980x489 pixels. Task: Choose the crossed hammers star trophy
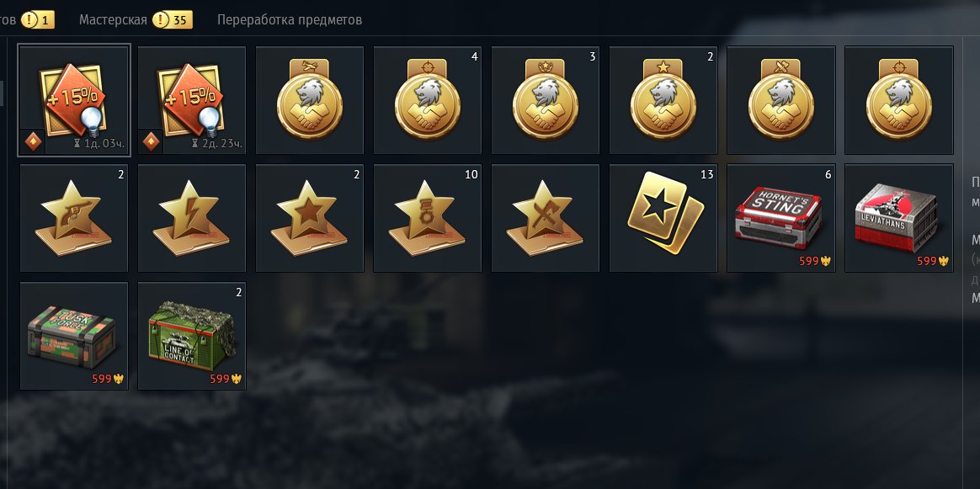point(545,218)
